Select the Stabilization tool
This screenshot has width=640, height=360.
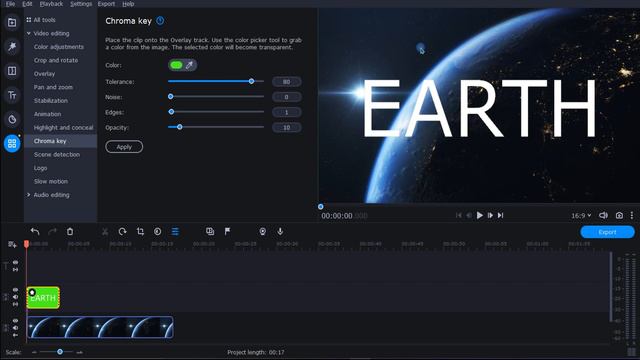click(x=51, y=100)
